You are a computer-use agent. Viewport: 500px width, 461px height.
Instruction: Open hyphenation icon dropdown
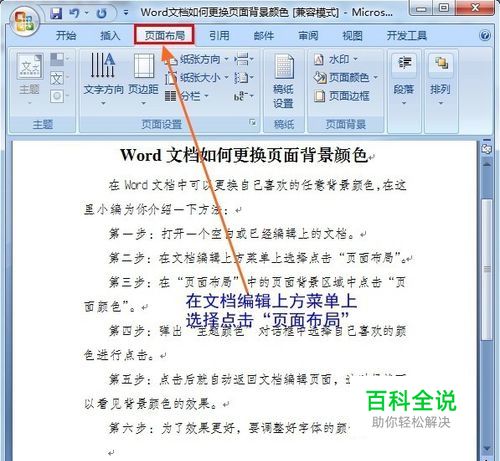coord(244,96)
